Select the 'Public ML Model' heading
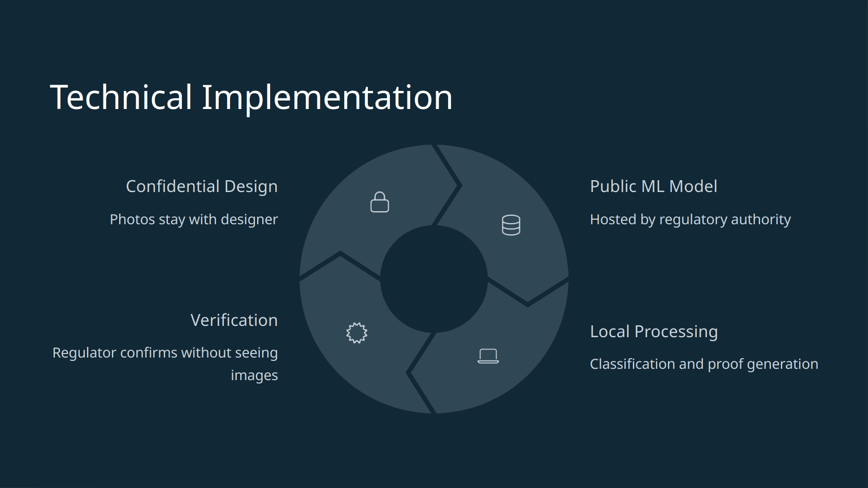The height and width of the screenshot is (488, 868). pos(653,186)
